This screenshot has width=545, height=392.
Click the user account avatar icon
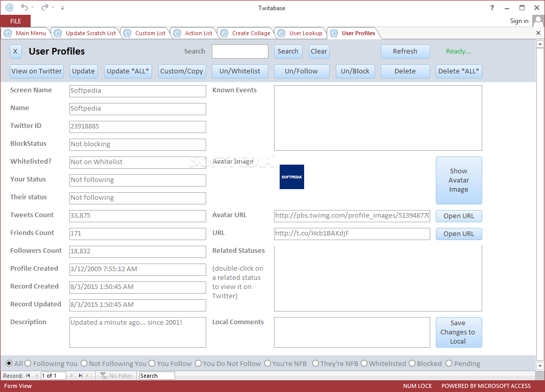click(x=538, y=21)
